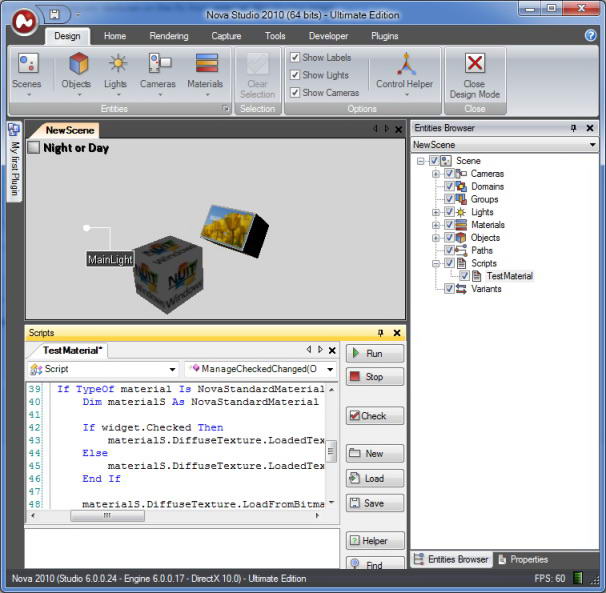Click the vertical scrollbar thumb in script editor

331,451
